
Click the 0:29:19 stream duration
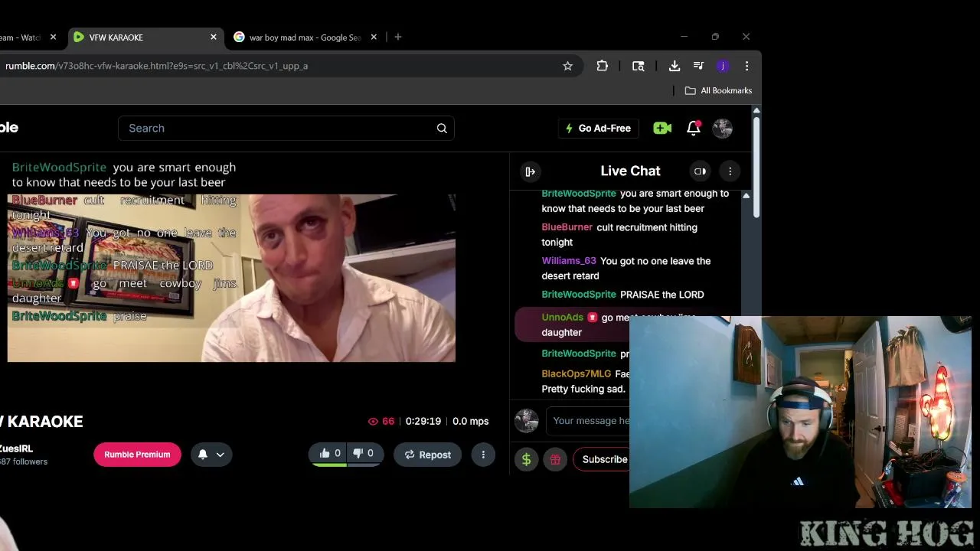click(423, 422)
